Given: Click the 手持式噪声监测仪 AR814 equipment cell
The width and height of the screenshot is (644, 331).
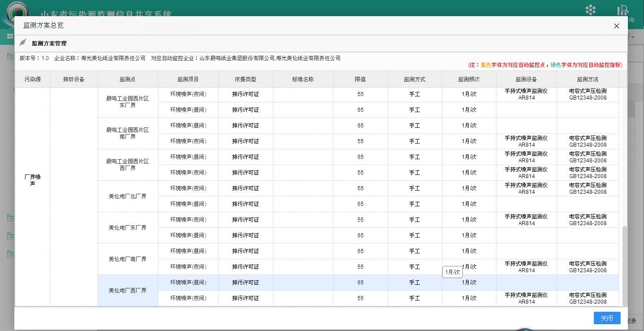Looking at the screenshot, I should click(526, 94).
